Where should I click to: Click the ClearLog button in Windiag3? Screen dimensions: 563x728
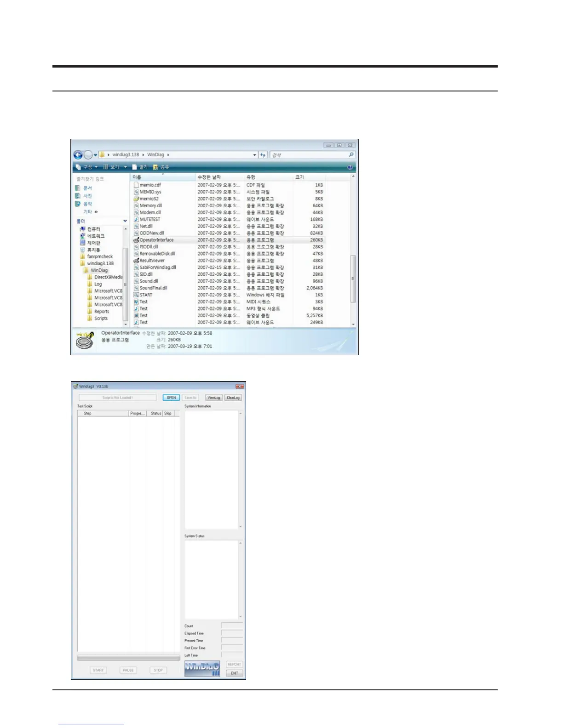(233, 398)
